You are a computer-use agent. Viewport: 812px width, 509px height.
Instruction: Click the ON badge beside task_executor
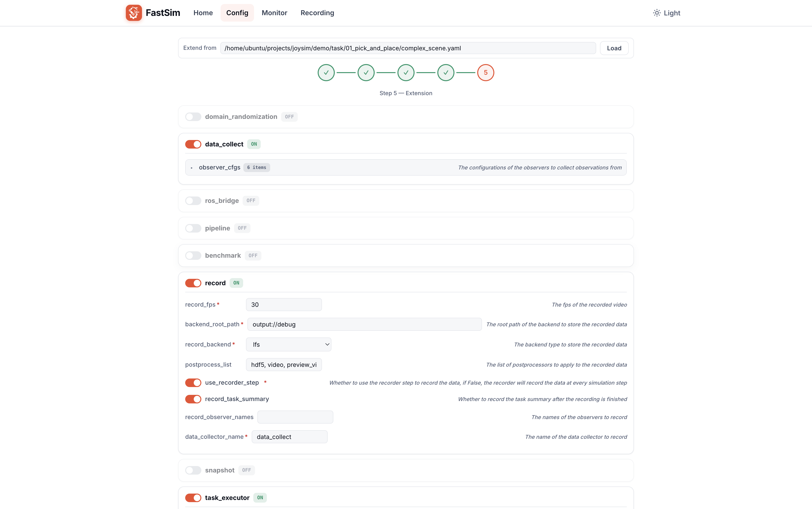point(260,498)
